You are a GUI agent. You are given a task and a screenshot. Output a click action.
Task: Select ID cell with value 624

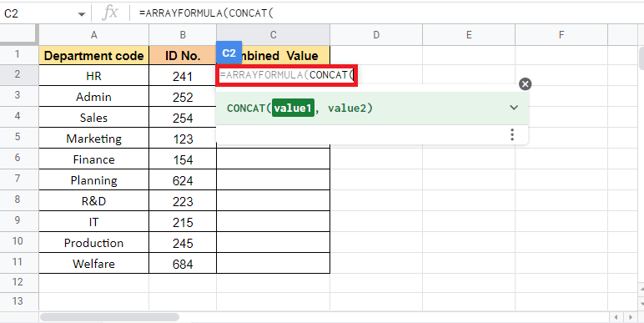(183, 180)
